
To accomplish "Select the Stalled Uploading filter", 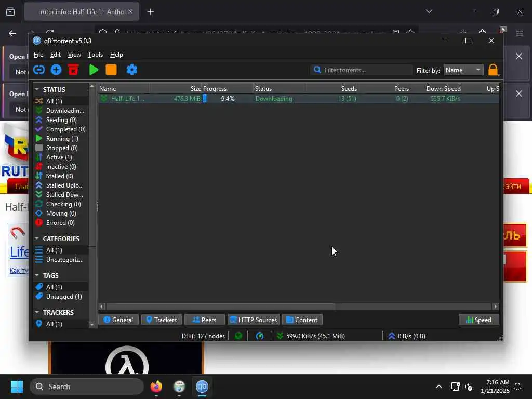I will pyautogui.click(x=61, y=185).
